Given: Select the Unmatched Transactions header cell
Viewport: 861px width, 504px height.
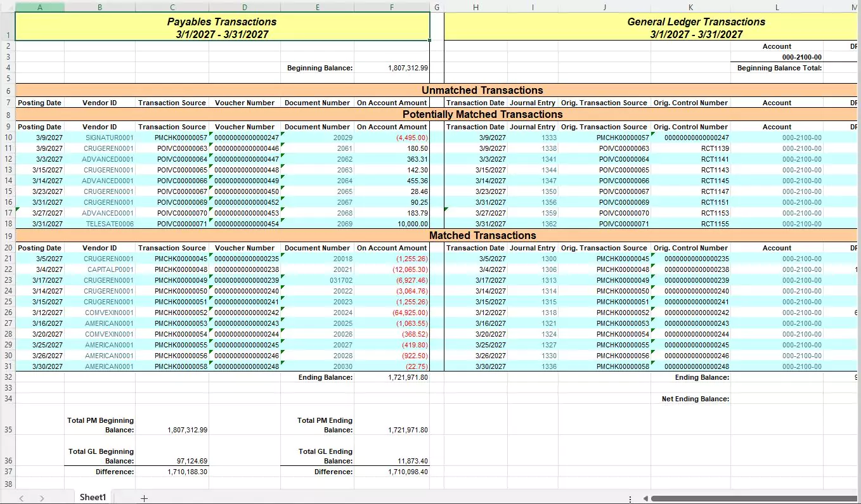Looking at the screenshot, I should pyautogui.click(x=482, y=90).
